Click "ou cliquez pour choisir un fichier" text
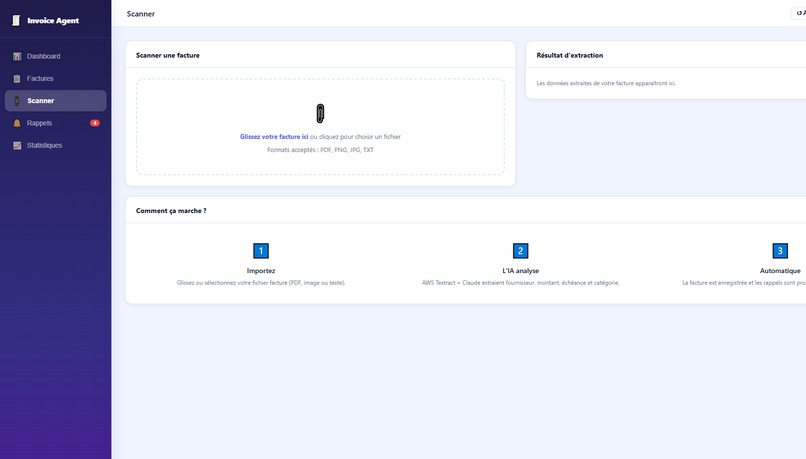Viewport: 806px width, 459px height. pyautogui.click(x=355, y=137)
